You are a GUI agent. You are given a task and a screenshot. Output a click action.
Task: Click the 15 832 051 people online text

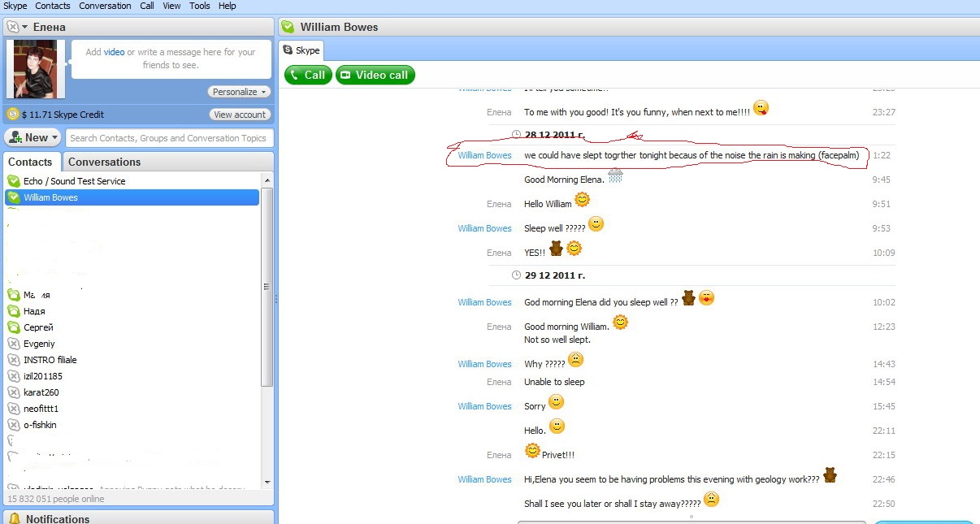coord(56,499)
